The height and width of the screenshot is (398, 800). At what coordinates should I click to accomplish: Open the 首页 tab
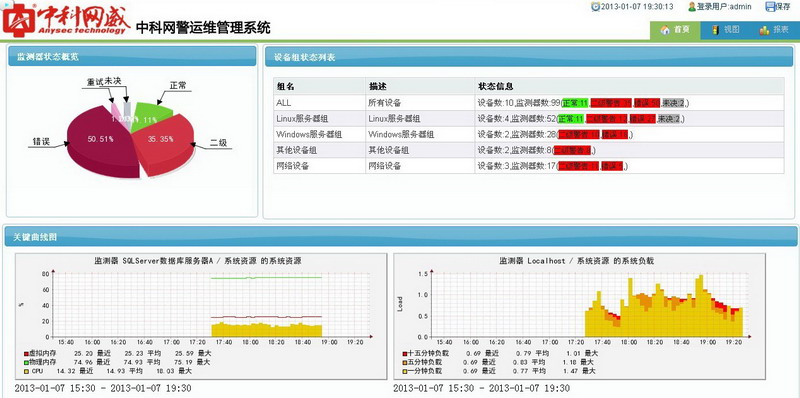click(x=675, y=30)
